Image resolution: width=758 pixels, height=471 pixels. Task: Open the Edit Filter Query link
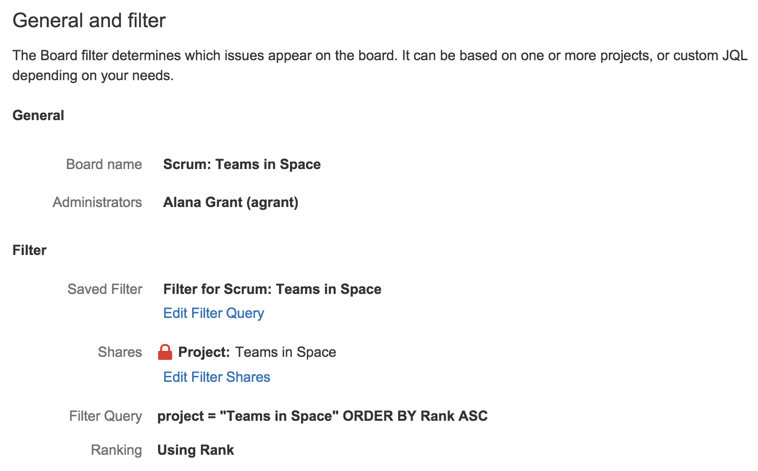214,313
